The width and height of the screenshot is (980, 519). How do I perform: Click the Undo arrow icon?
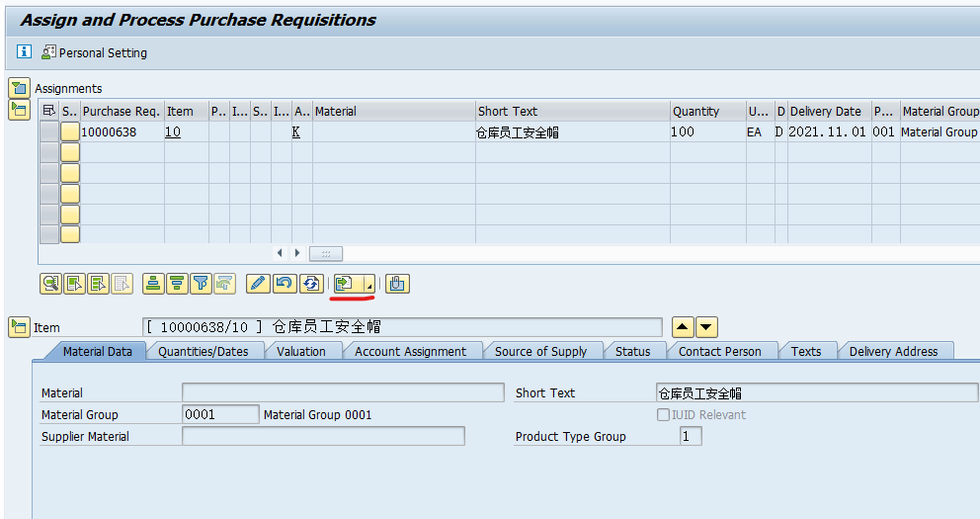(284, 284)
